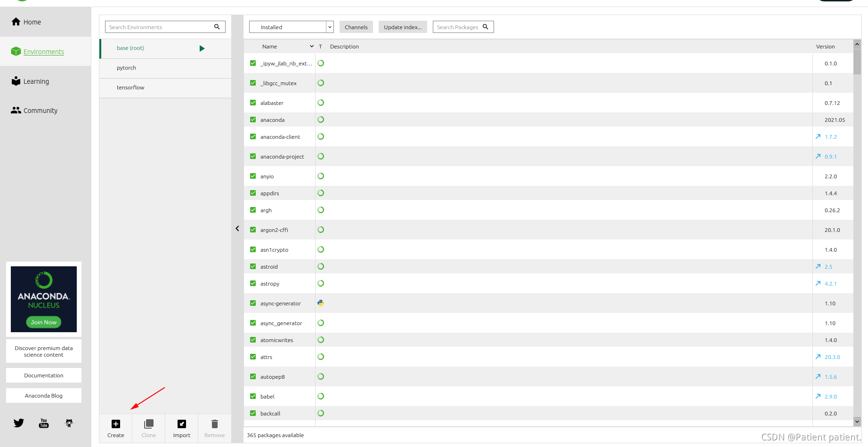Click Discover premium data science content
Screen dimensions: 868x447
44,351
